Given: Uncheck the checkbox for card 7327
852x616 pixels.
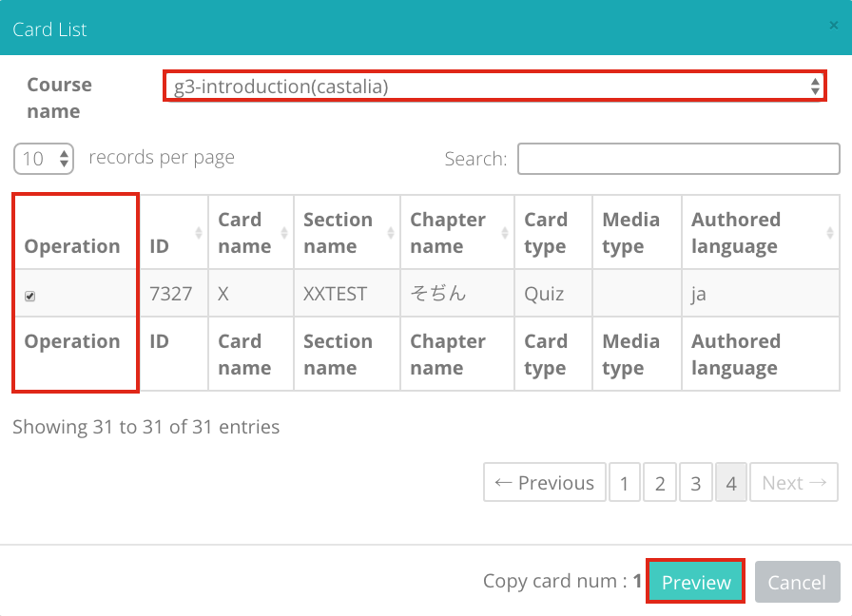Looking at the screenshot, I should tap(29, 296).
